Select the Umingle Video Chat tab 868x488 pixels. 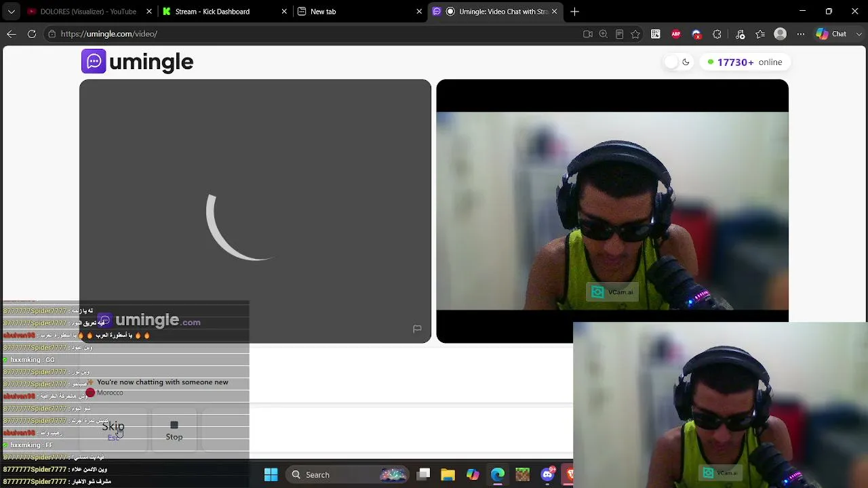[503, 12]
